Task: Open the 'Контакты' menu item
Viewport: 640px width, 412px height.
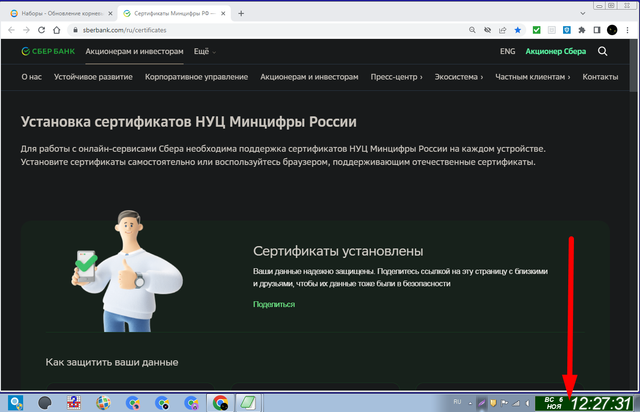Action: point(600,77)
